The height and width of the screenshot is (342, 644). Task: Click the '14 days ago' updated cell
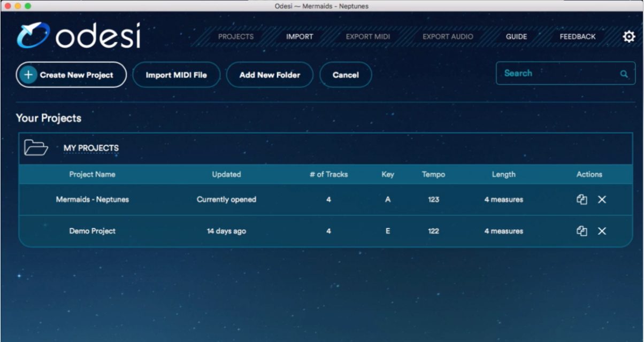[226, 231]
